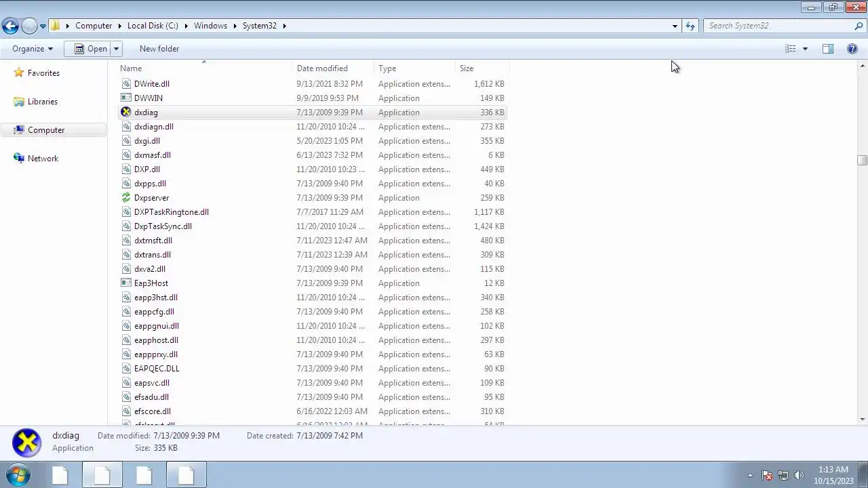The height and width of the screenshot is (488, 868).
Task: Select the dxdiag application icon
Action: coord(125,113)
